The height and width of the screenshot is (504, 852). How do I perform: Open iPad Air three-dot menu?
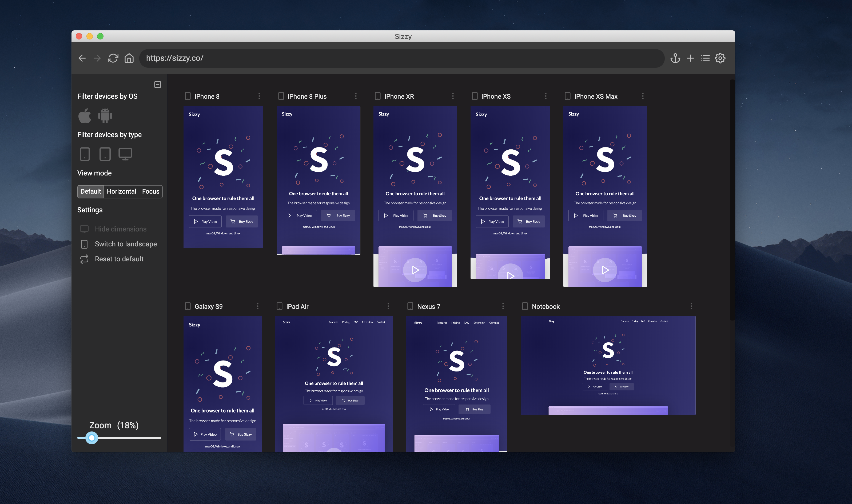coord(388,306)
